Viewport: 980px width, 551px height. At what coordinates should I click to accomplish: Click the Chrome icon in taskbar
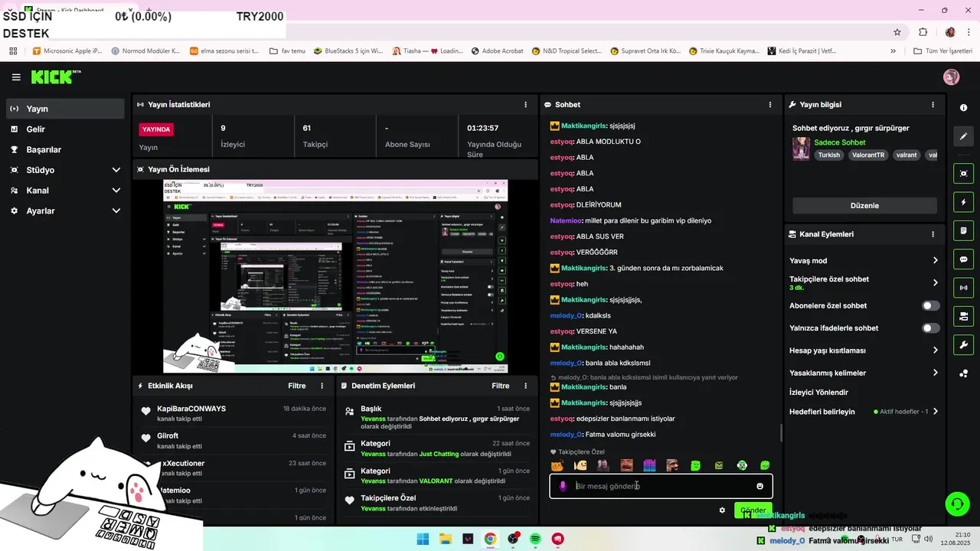[x=490, y=539]
